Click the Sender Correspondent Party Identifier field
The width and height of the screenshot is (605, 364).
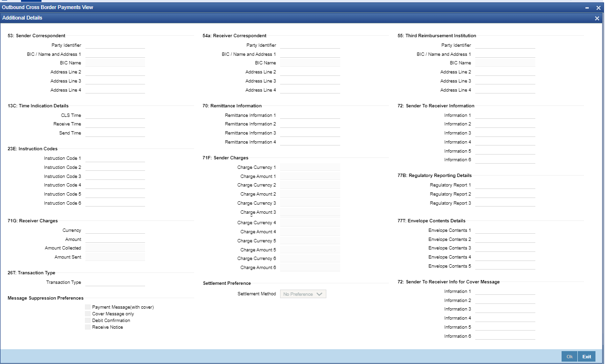click(115, 45)
